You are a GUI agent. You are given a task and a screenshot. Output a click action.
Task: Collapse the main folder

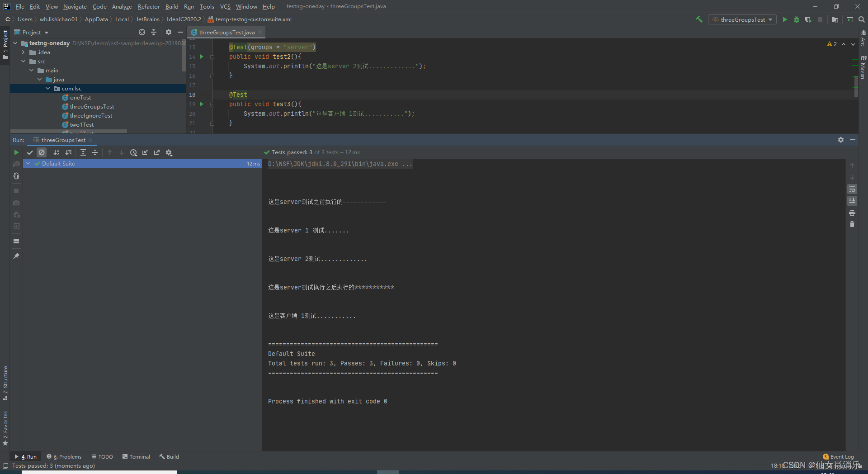point(32,70)
